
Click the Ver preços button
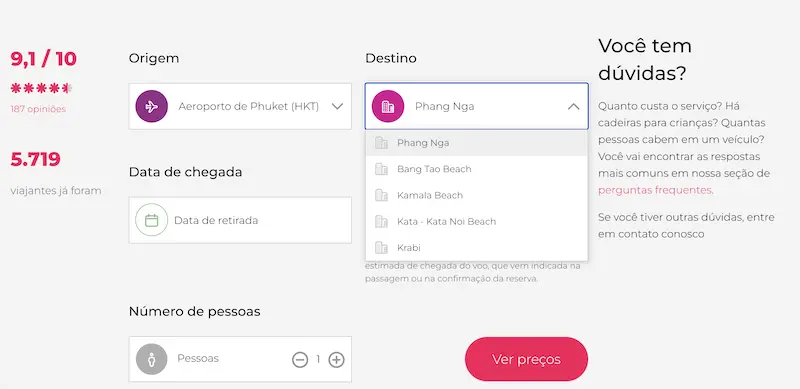(526, 359)
